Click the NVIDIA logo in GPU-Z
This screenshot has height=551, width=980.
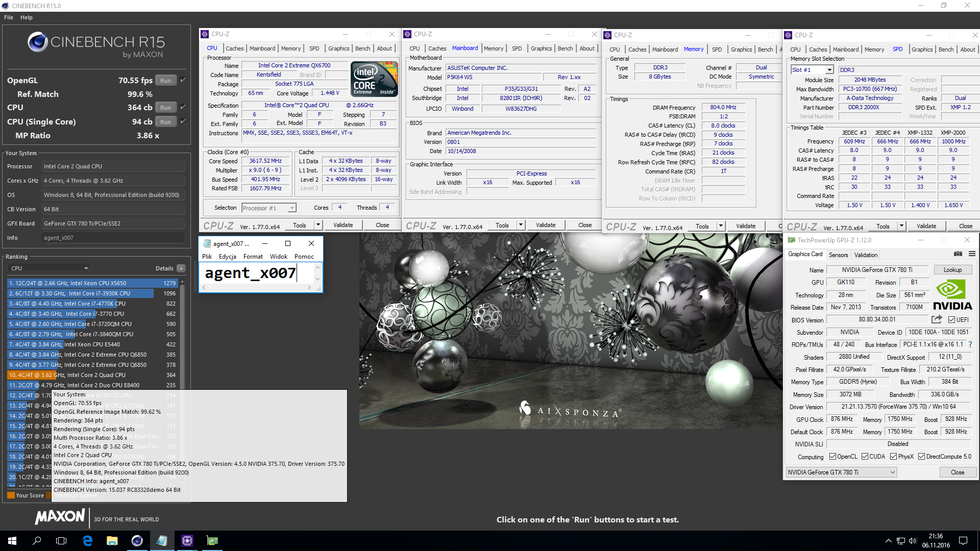(x=952, y=295)
